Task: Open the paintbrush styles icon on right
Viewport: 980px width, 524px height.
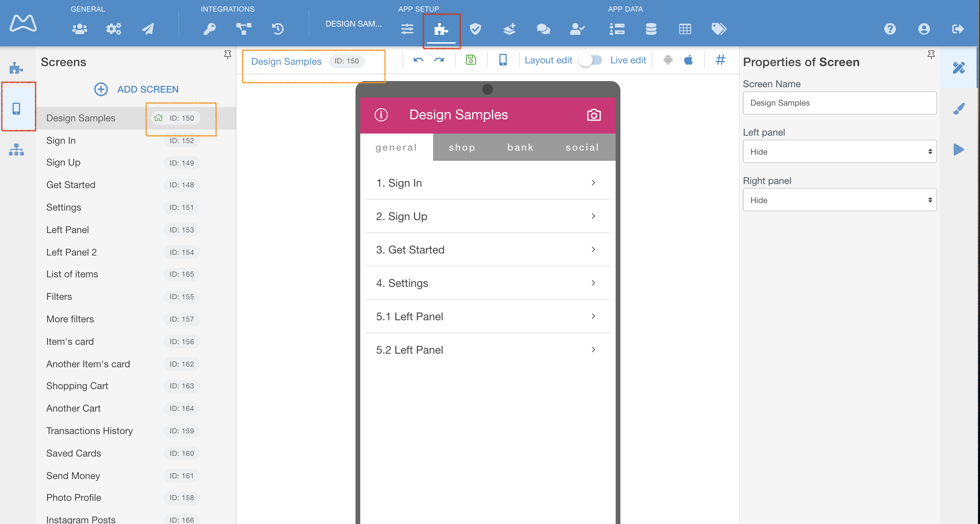Action: [x=959, y=109]
